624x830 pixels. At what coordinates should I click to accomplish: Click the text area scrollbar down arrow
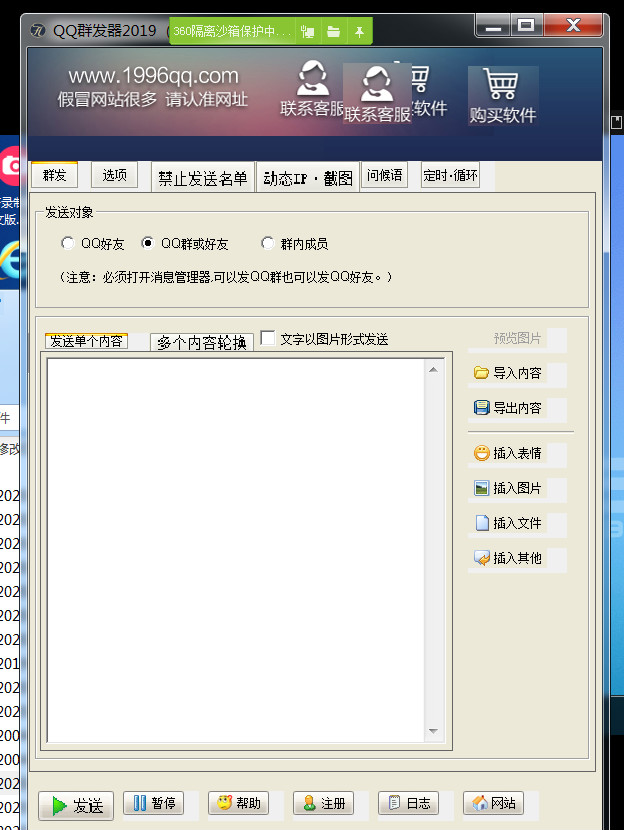(434, 732)
